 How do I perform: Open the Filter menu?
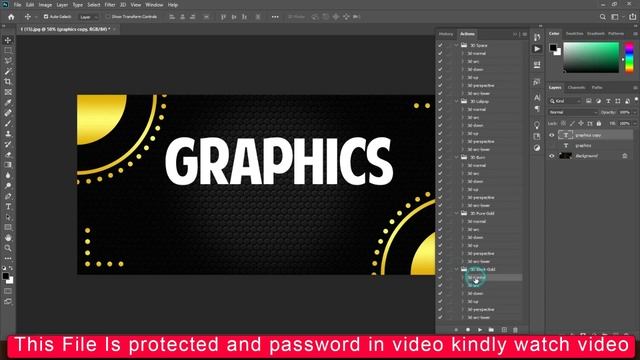tap(110, 5)
